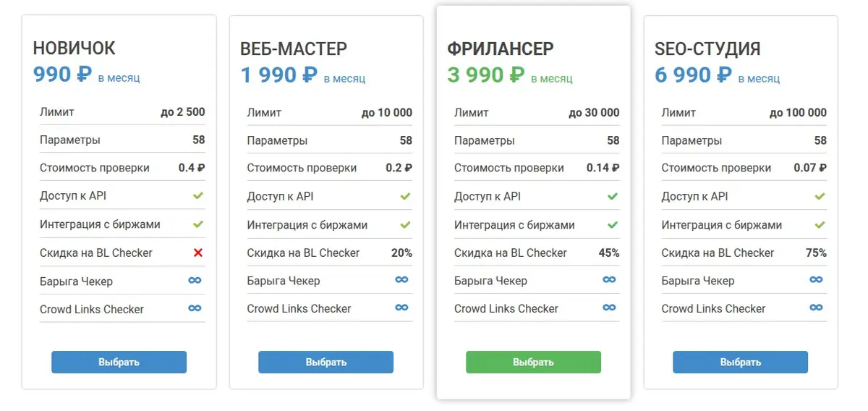Click Барыга Чекер infinity icon in SEO-студия plan
Screen dimensions: 868x411
(816, 280)
